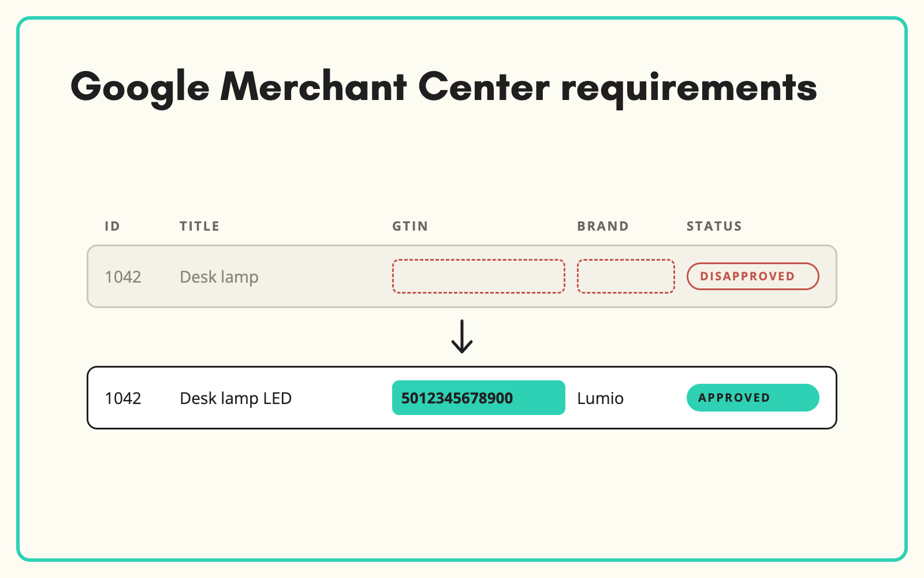924x578 pixels.
Task: Click the TITLE column header
Action: click(x=199, y=226)
